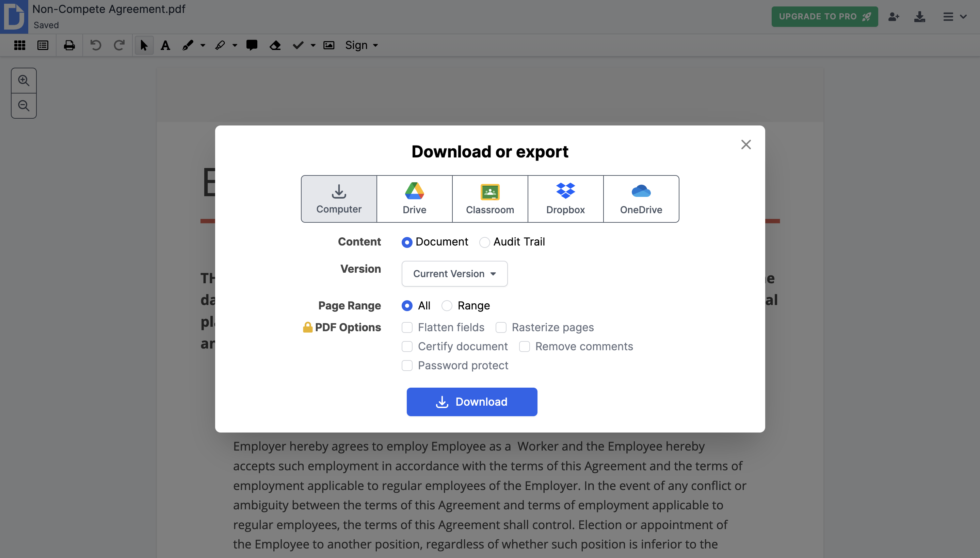This screenshot has width=980, height=558.
Task: Click the add person share icon
Action: coord(893,16)
